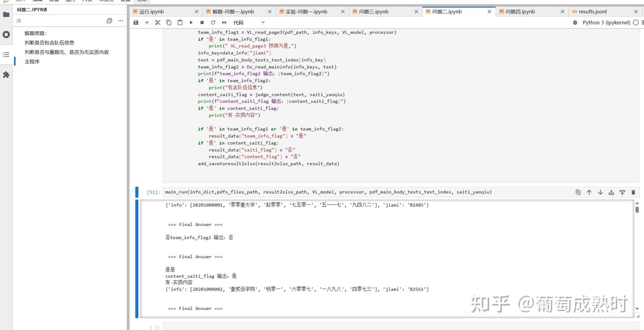The image size is (644, 330).
Task: Select 主程序 heading in contents
Action: [32, 61]
